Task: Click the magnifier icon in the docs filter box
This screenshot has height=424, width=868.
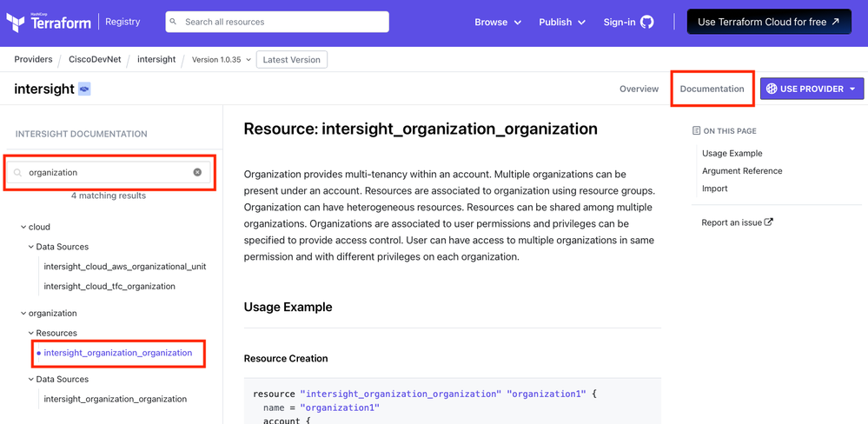Action: pos(17,173)
